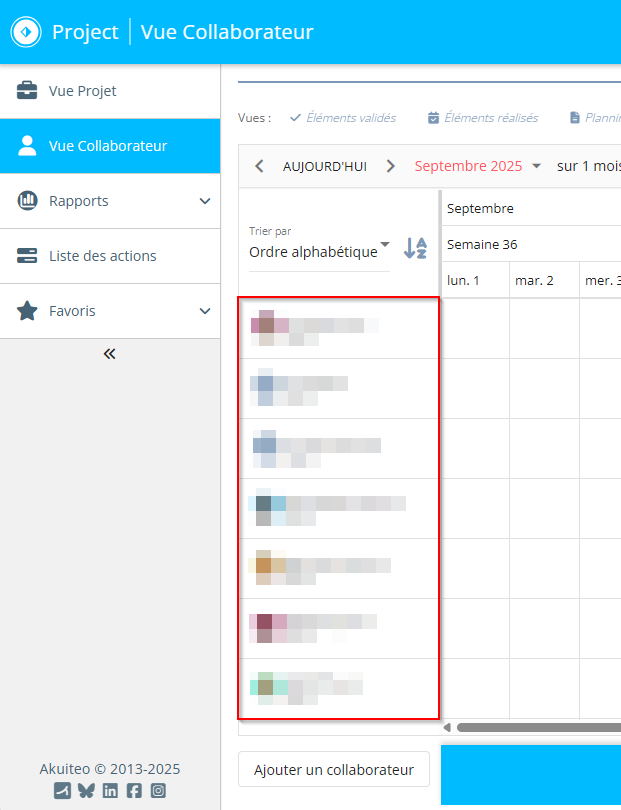Go to next period with right arrow

(x=391, y=166)
